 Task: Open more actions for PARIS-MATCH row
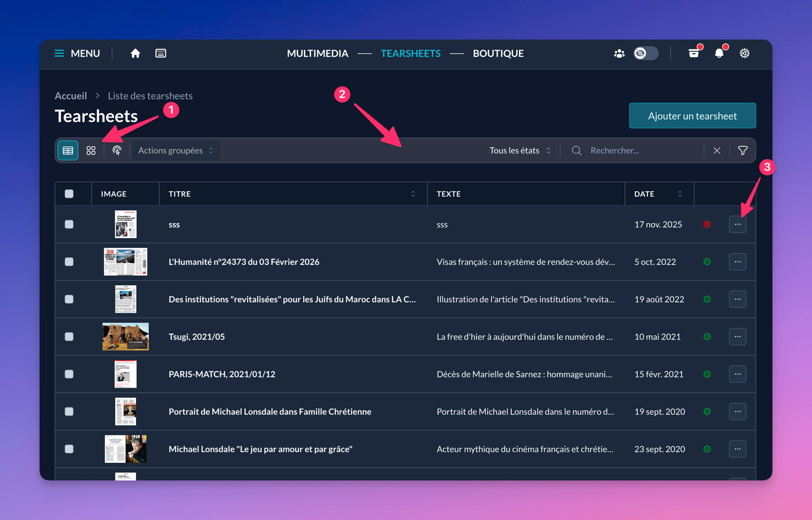[737, 374]
